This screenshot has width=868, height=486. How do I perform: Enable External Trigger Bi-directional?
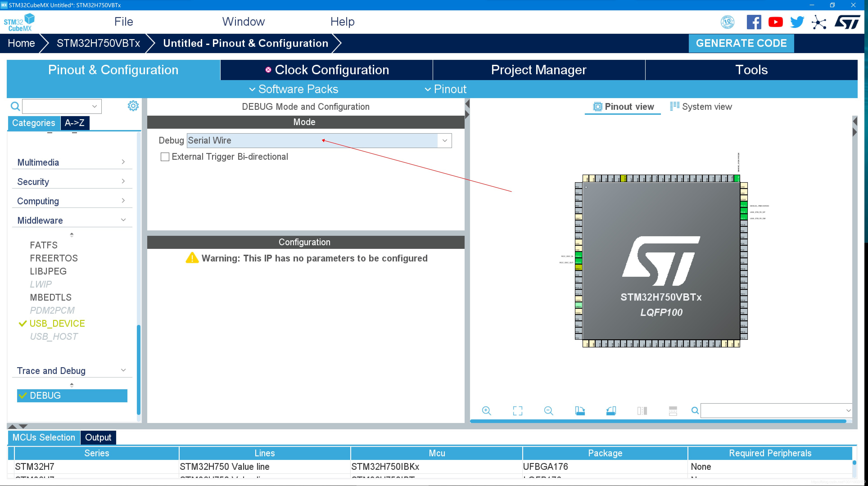coord(165,157)
